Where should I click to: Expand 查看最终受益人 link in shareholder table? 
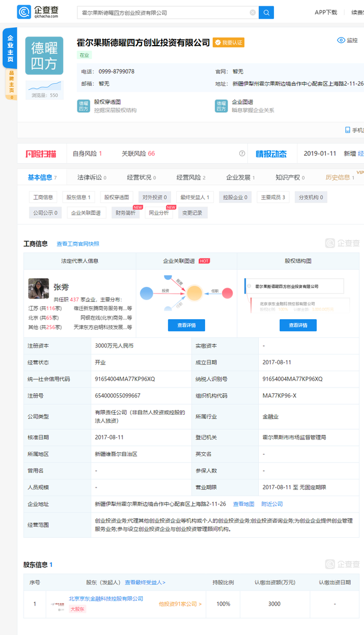click(145, 582)
